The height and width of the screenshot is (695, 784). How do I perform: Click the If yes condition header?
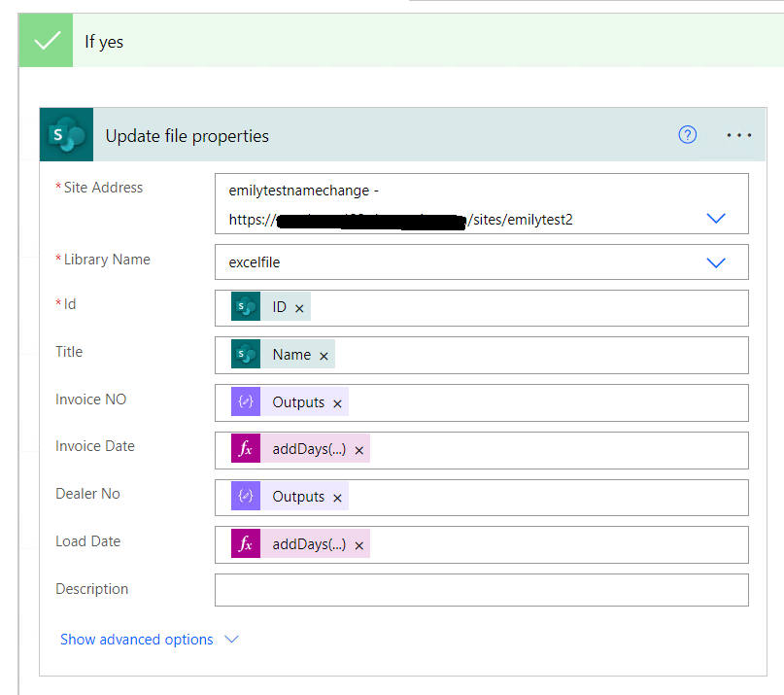(104, 41)
